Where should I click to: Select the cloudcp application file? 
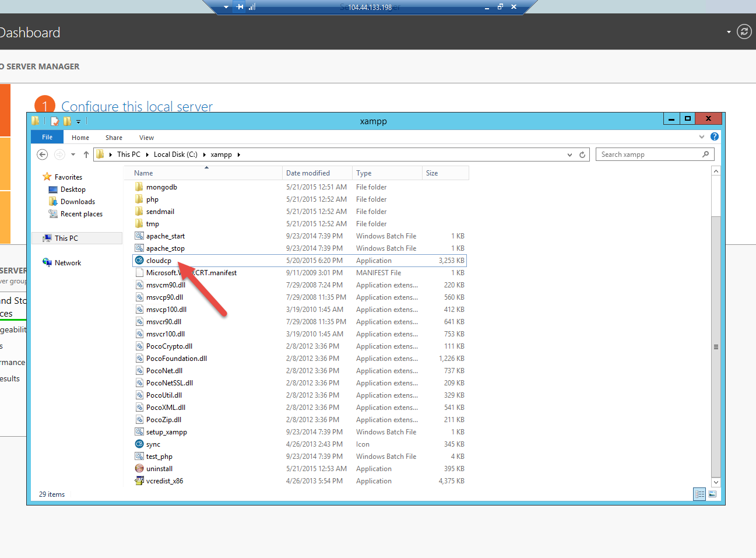click(x=159, y=261)
